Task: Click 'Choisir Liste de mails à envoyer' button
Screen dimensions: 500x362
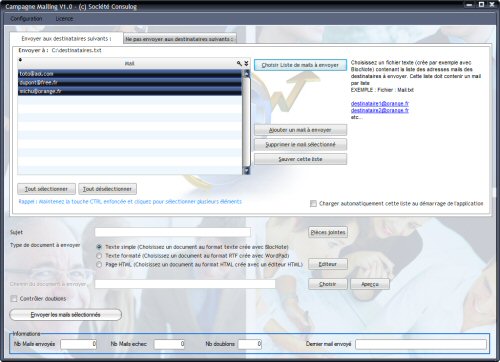Action: 300,65
